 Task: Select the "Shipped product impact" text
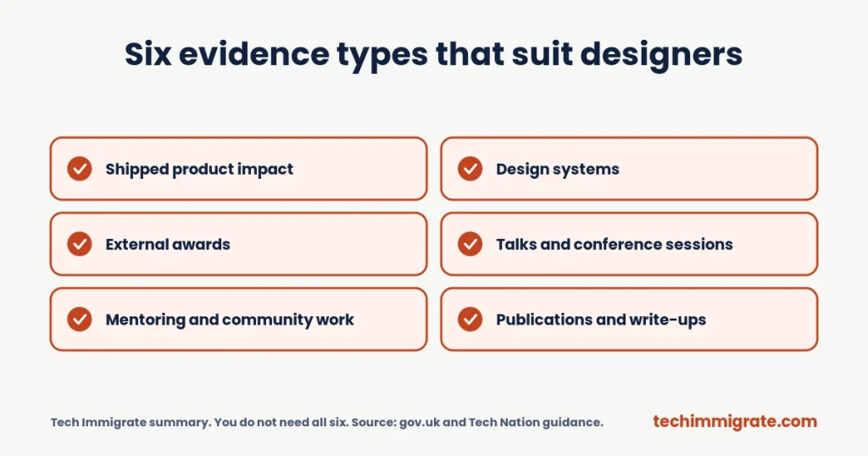coord(199,170)
